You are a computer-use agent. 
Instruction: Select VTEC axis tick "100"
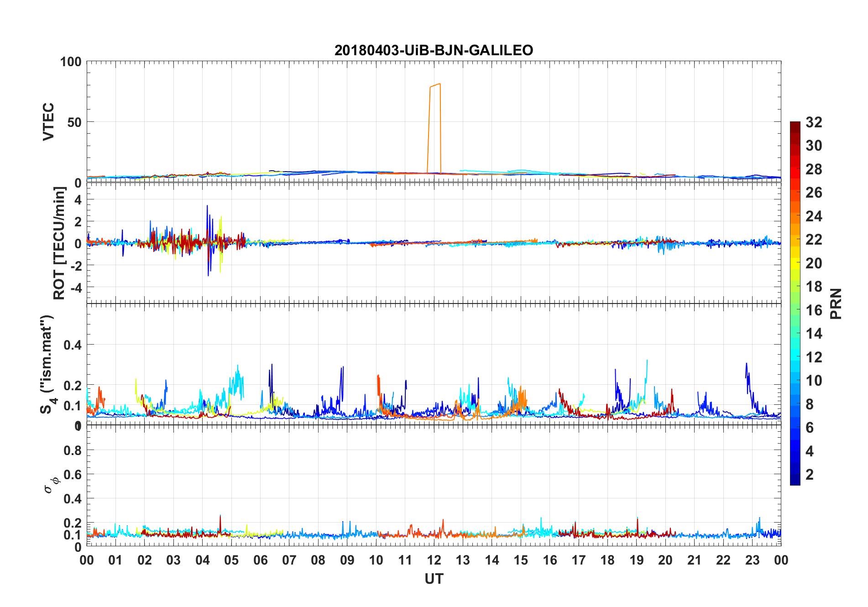click(71, 62)
